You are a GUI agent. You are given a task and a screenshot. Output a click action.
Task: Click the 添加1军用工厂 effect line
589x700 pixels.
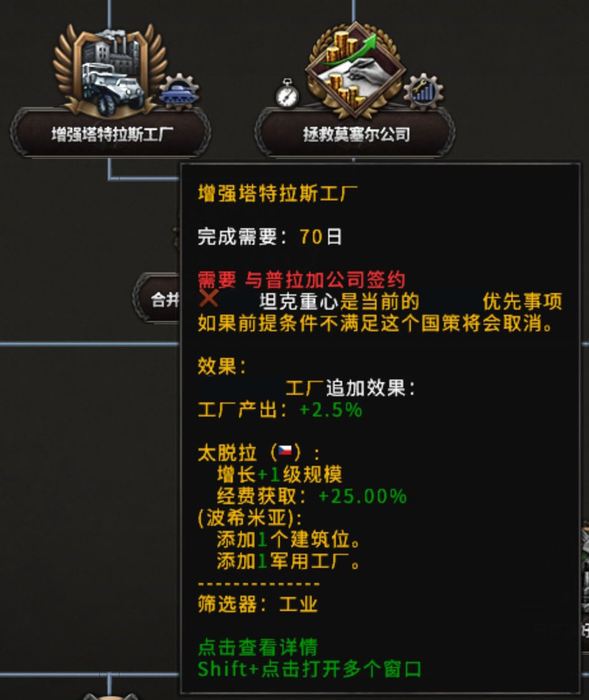(289, 561)
